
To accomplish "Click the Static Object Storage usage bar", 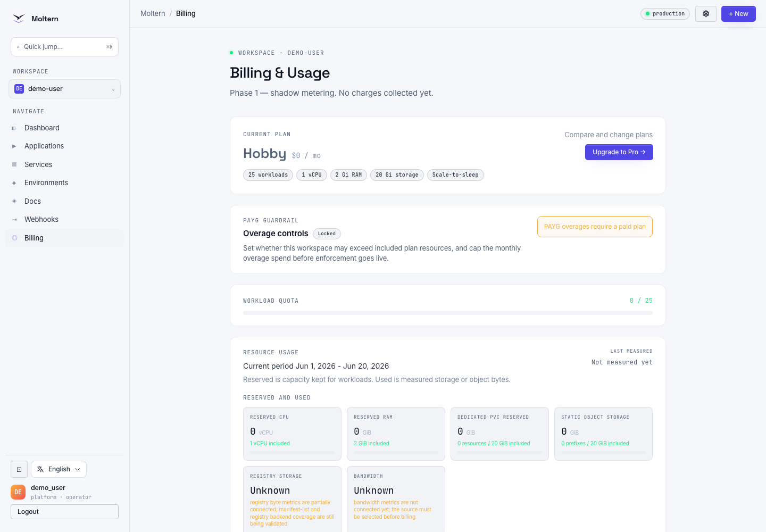I will tap(603, 453).
